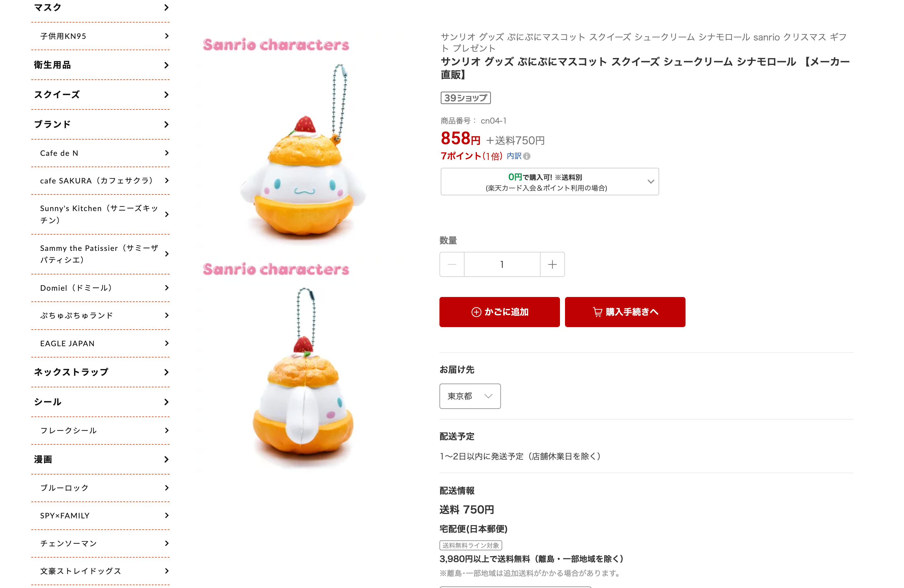
Task: Click the minus icon to decrease quantity
Action: (452, 264)
